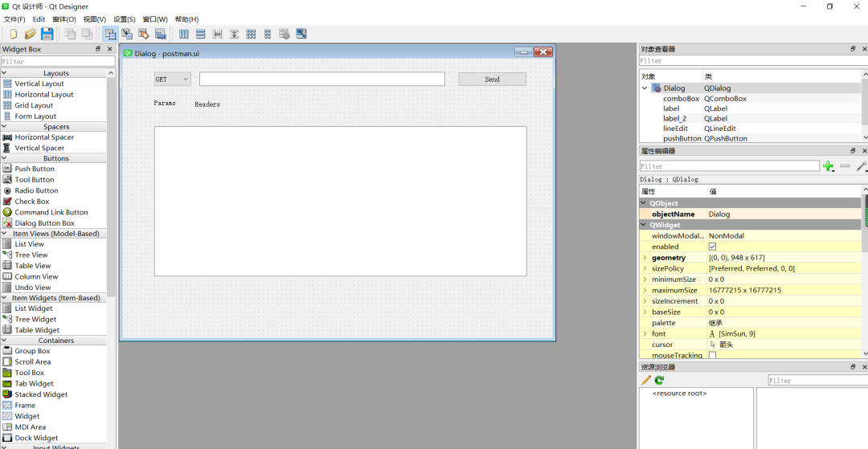Click the Save file toolbar icon
The height and width of the screenshot is (449, 868).
point(47,34)
